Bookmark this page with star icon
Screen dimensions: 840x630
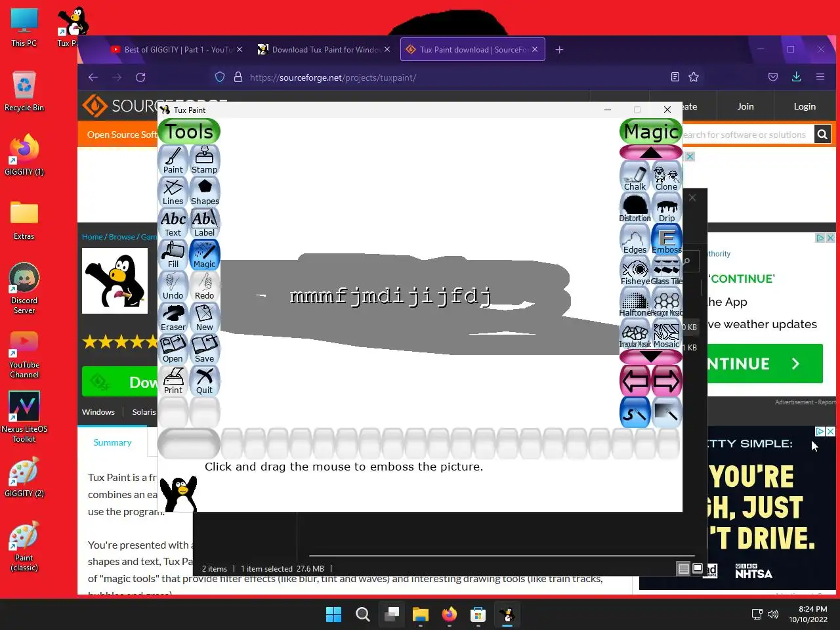694,77
